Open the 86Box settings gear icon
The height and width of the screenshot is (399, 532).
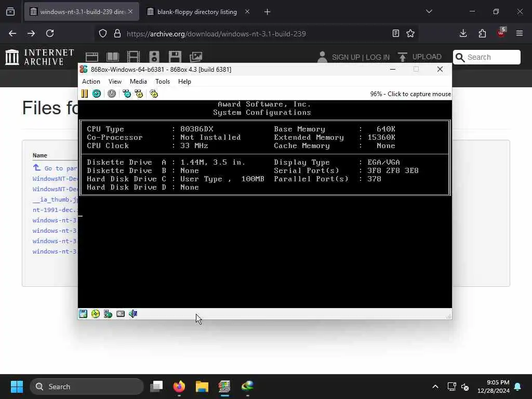[154, 94]
